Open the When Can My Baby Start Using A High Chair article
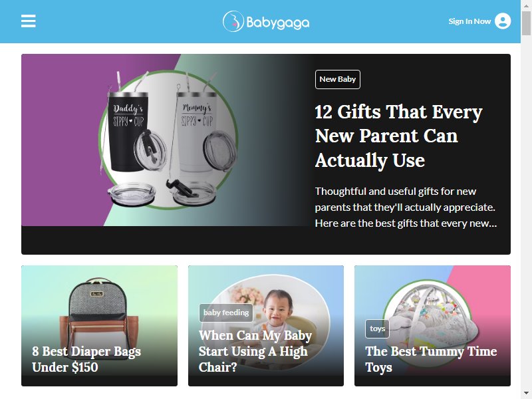The height and width of the screenshot is (399, 532). tap(255, 352)
